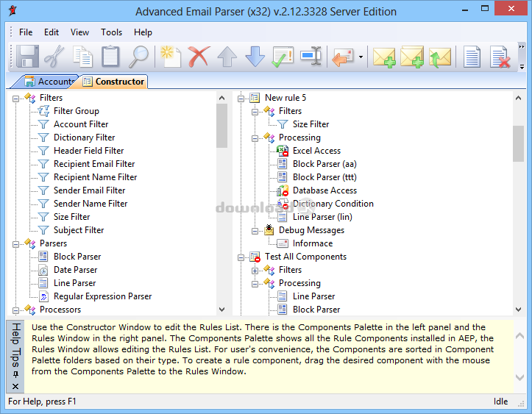The width and height of the screenshot is (532, 414).
Task: Select Dictionary Filter component
Action: tap(84, 138)
